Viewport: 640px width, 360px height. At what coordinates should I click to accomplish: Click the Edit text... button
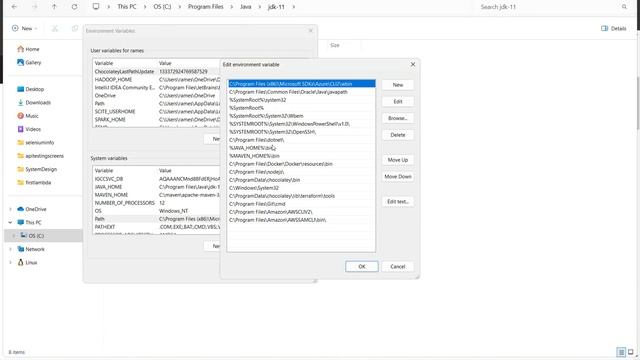tap(398, 202)
